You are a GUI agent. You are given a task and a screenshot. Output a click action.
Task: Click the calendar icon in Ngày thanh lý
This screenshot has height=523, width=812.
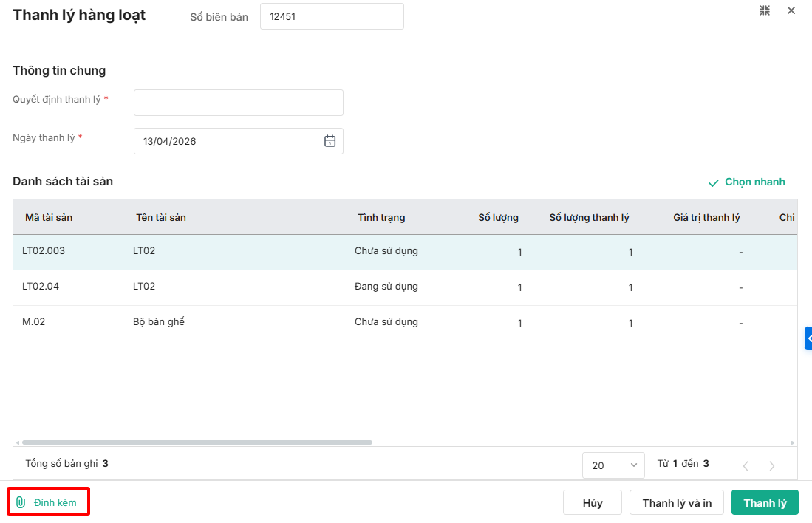(330, 141)
